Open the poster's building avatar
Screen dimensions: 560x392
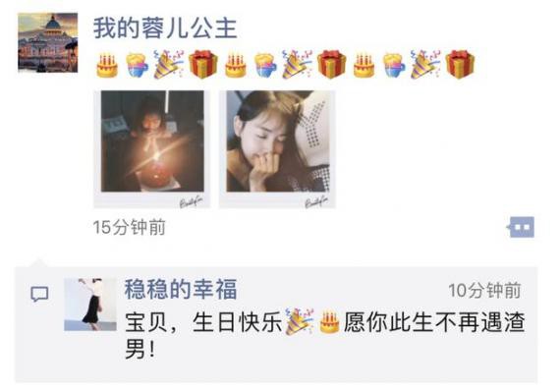48,42
